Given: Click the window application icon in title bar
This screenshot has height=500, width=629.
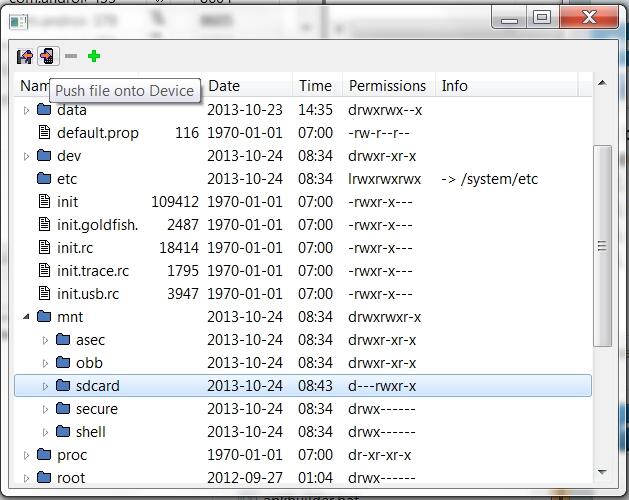Looking at the screenshot, I should (x=18, y=22).
